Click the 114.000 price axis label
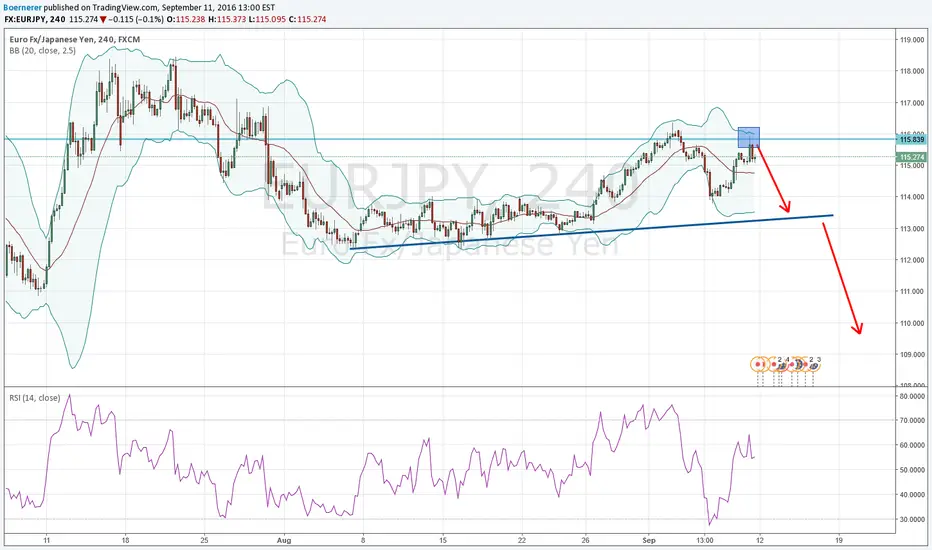Viewport: 932px width, 550px height. click(x=912, y=197)
